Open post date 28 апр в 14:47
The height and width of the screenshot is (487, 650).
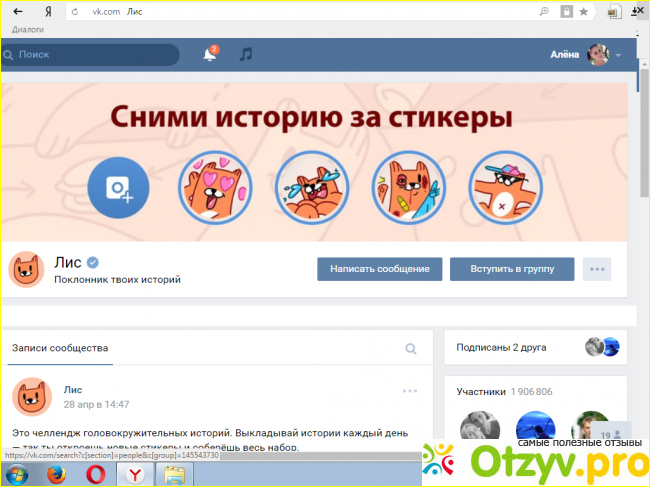(96, 404)
